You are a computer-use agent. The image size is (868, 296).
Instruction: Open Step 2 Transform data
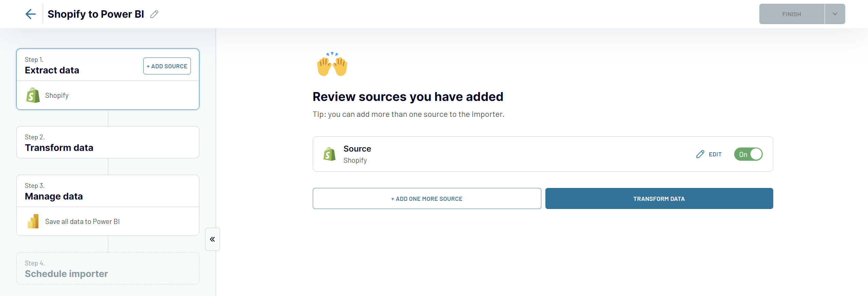(x=108, y=142)
